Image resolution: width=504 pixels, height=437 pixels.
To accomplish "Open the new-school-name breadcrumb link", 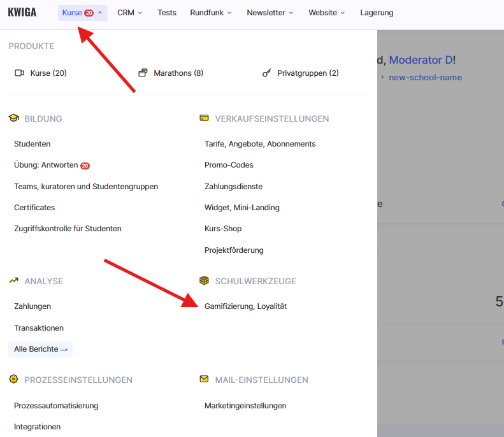I will pyautogui.click(x=425, y=78).
